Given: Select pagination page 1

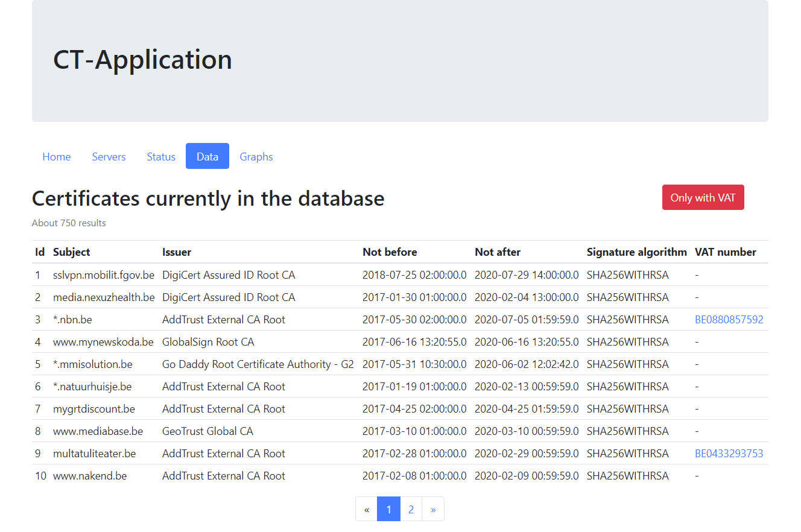Looking at the screenshot, I should (388, 509).
